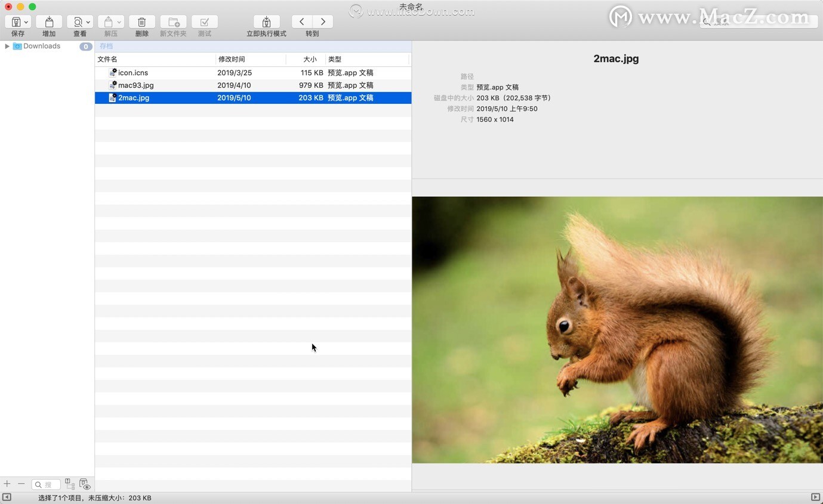Open the 保存 (save) dropdown arrow
823x504 pixels.
[x=26, y=22]
